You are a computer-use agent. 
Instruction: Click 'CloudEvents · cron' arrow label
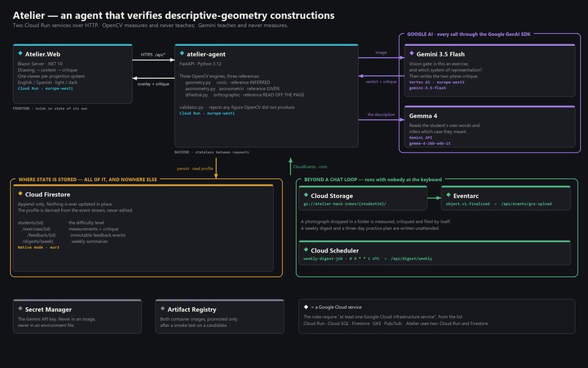[x=310, y=166]
